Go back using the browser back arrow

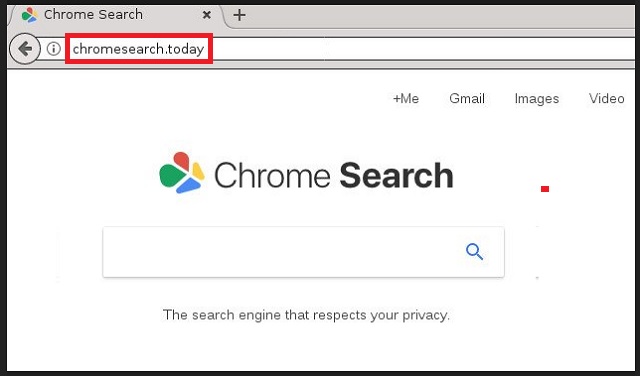[24, 49]
